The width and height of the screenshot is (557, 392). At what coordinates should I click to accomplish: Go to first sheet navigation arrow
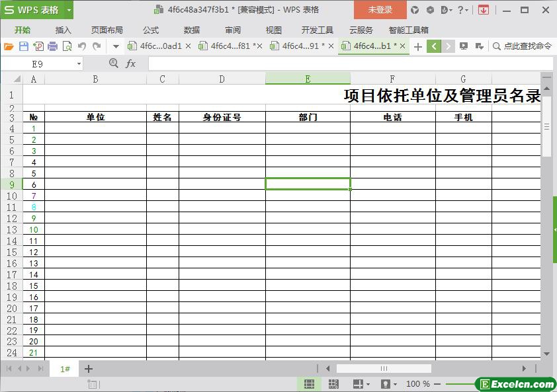click(x=9, y=369)
